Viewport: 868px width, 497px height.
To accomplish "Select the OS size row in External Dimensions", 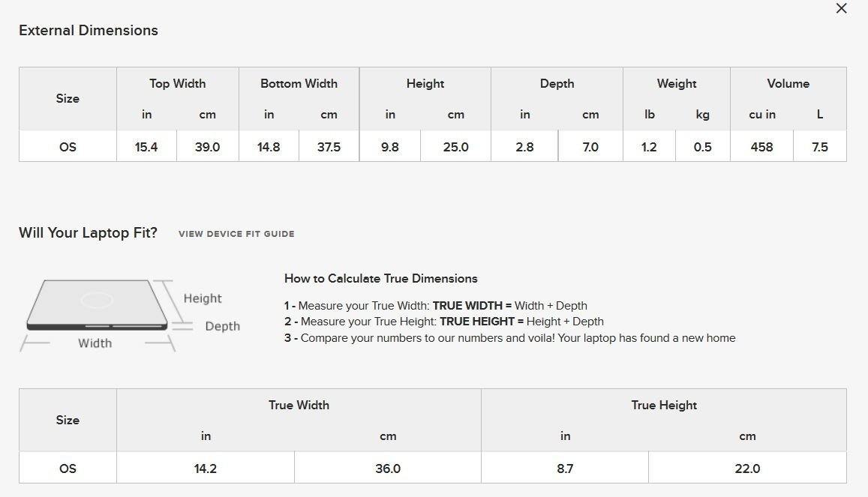I will pyautogui.click(x=68, y=147).
